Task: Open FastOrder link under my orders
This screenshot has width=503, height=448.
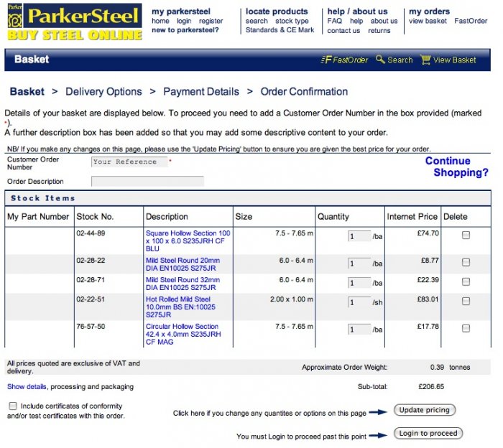Action: pos(471,21)
